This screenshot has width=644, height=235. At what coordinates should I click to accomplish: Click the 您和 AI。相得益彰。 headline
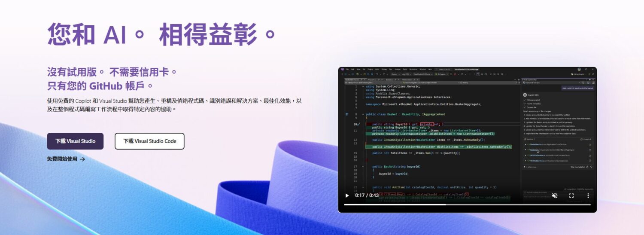point(161,34)
